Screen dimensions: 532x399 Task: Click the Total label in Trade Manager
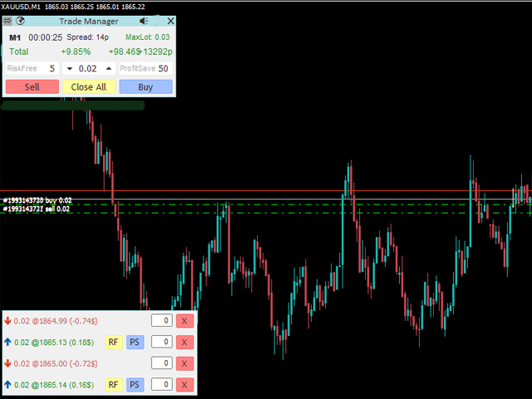point(18,52)
